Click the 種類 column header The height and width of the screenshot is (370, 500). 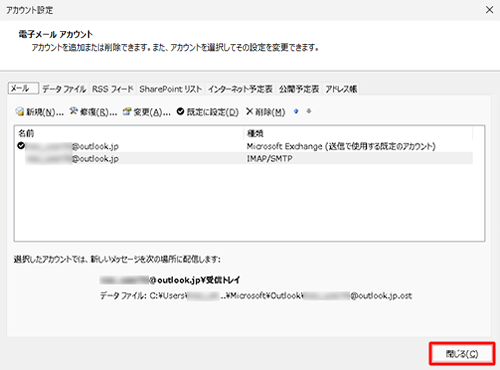pyautogui.click(x=359, y=133)
